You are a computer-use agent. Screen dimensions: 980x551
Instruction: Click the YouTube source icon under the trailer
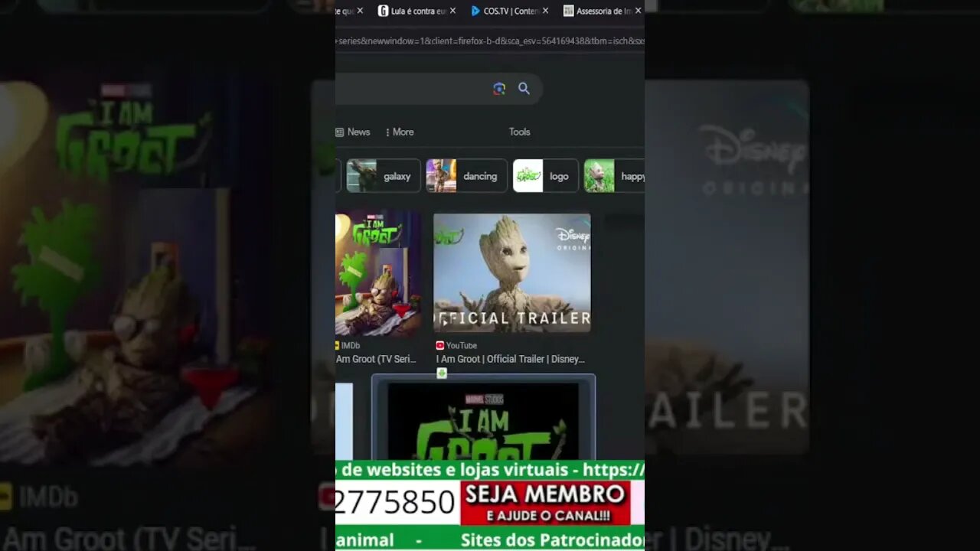click(440, 346)
